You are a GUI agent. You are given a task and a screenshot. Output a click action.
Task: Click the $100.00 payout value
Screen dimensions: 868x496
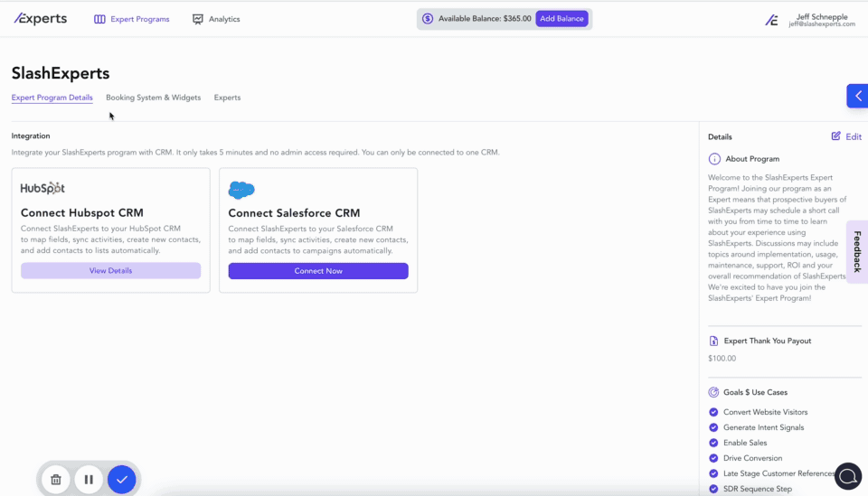[722, 359]
